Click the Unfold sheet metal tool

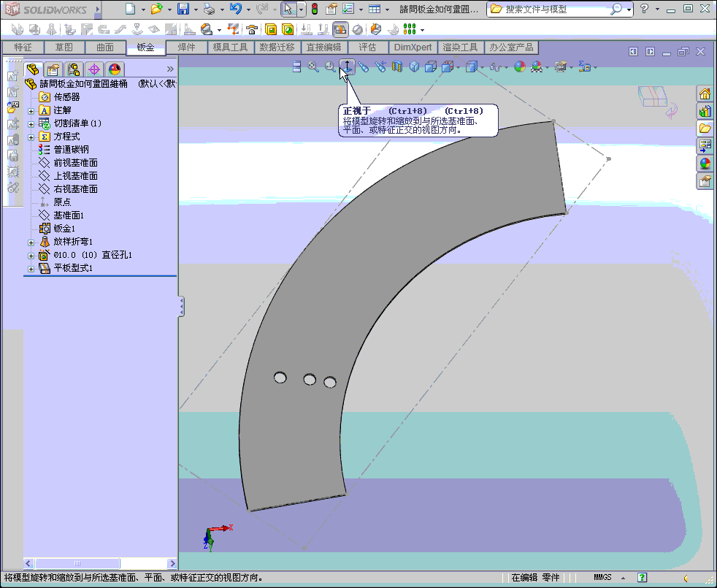point(307,30)
